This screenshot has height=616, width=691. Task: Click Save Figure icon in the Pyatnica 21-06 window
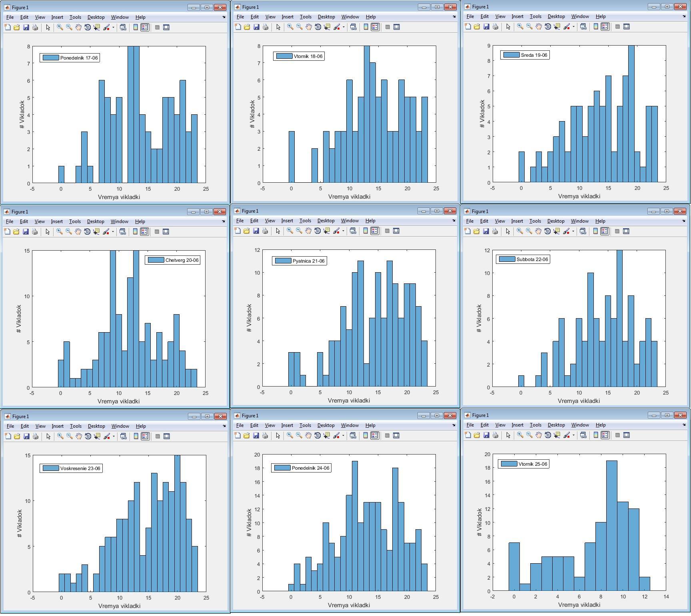coord(256,231)
